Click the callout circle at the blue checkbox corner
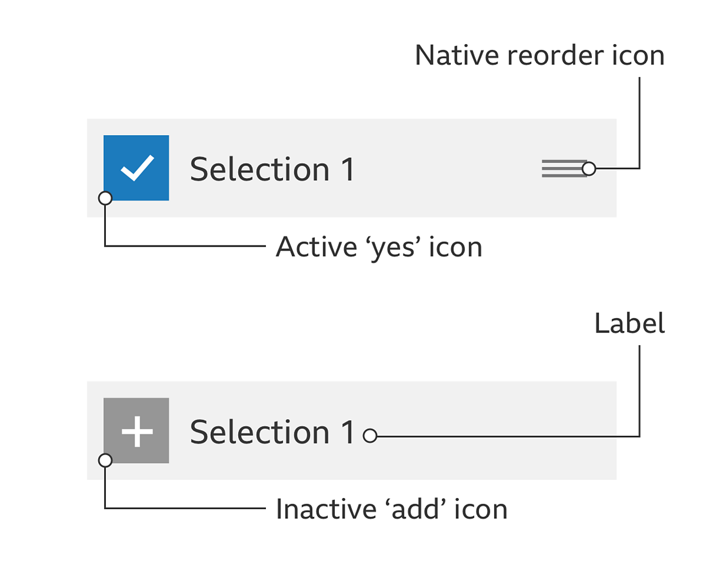This screenshot has height=588, width=706. tap(105, 198)
